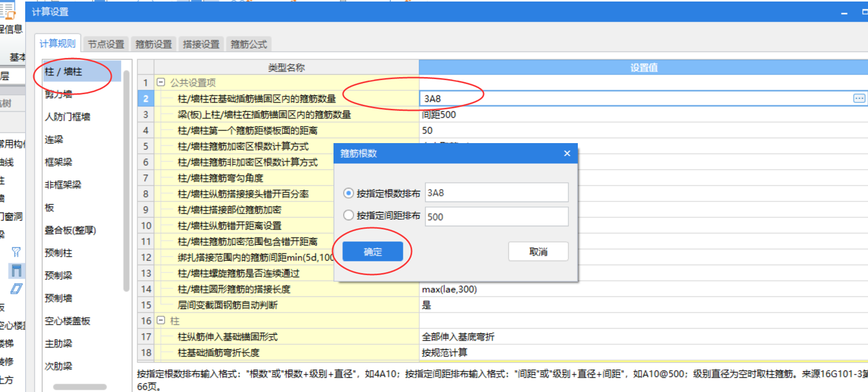Select 柱 / 墙柱 in the component list
Viewport: 868px width, 392px height.
(82, 72)
